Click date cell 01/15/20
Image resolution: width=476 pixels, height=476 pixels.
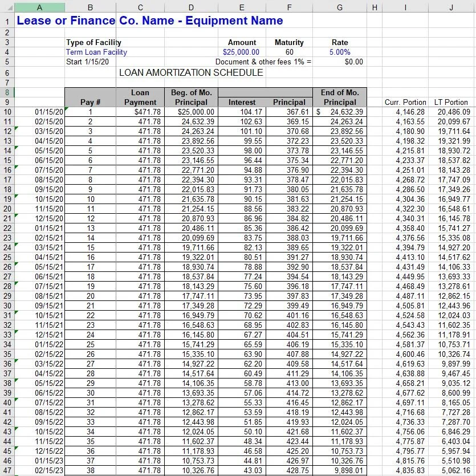click(39, 112)
